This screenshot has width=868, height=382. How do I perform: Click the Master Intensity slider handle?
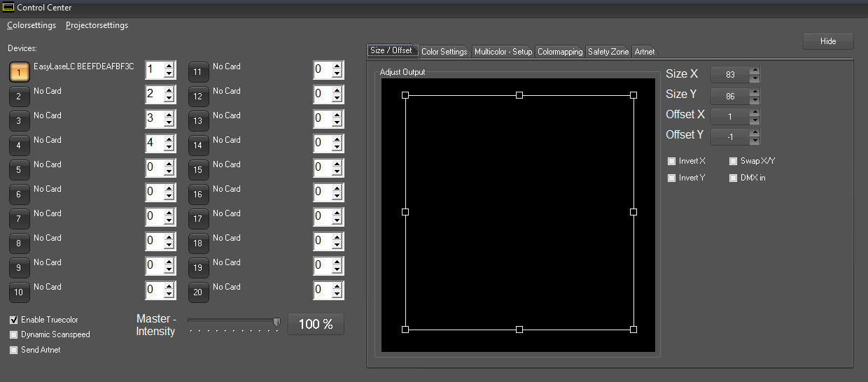click(276, 322)
